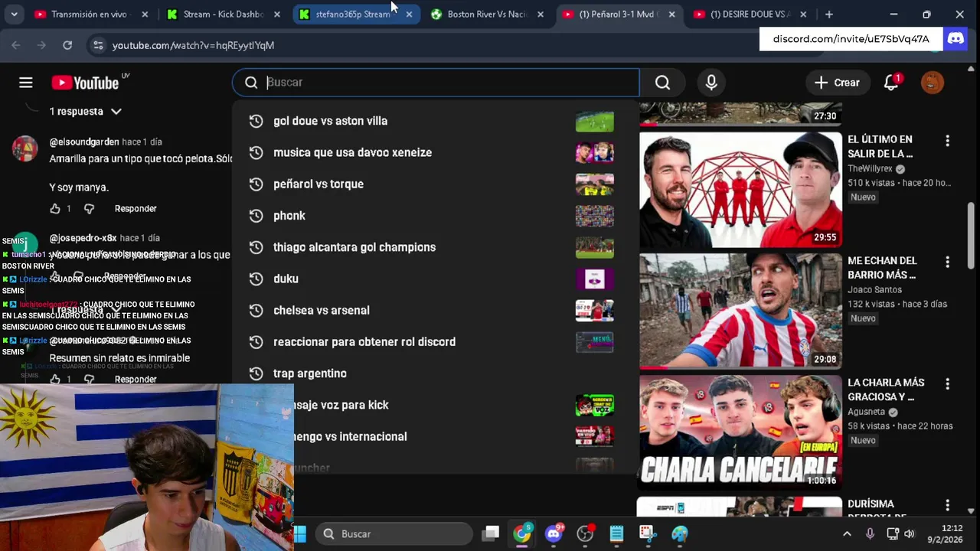The width and height of the screenshot is (980, 551).
Task: Select suggestion thiago alcantara gol champions
Action: pyautogui.click(x=435, y=247)
